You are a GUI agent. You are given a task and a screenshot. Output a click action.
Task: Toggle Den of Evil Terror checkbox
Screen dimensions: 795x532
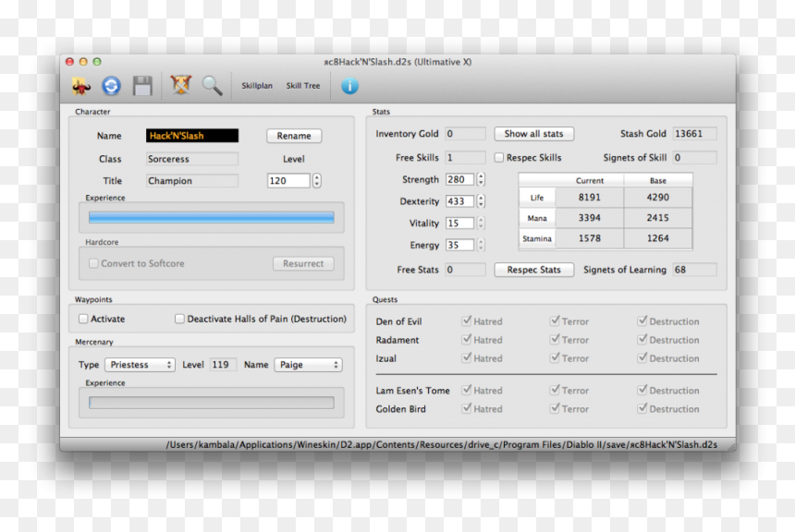click(x=555, y=320)
